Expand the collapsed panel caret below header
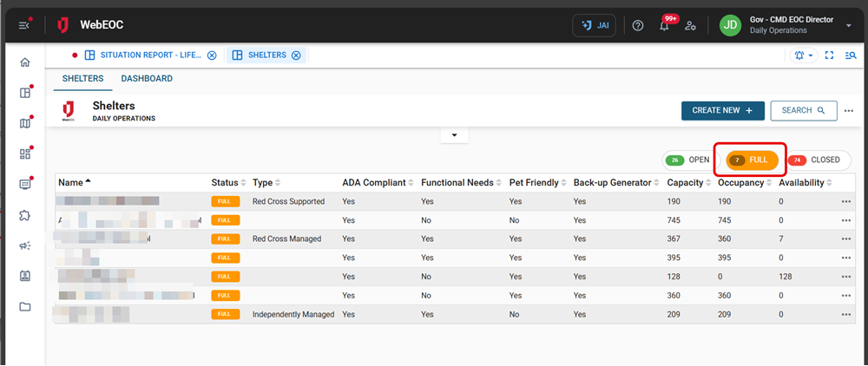868x366 pixels. (454, 134)
